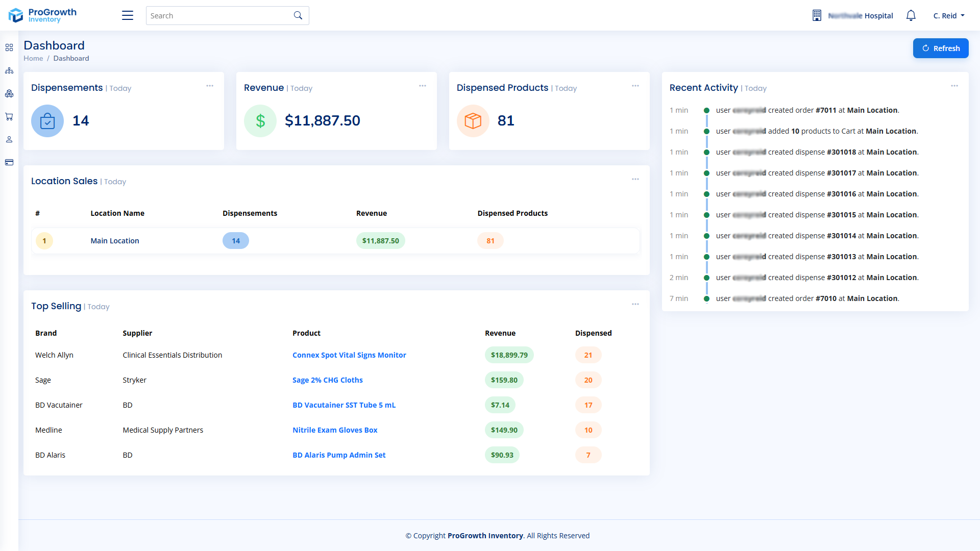Click rank badge 1 in Location Sales
The height and width of the screenshot is (551, 980).
click(44, 241)
